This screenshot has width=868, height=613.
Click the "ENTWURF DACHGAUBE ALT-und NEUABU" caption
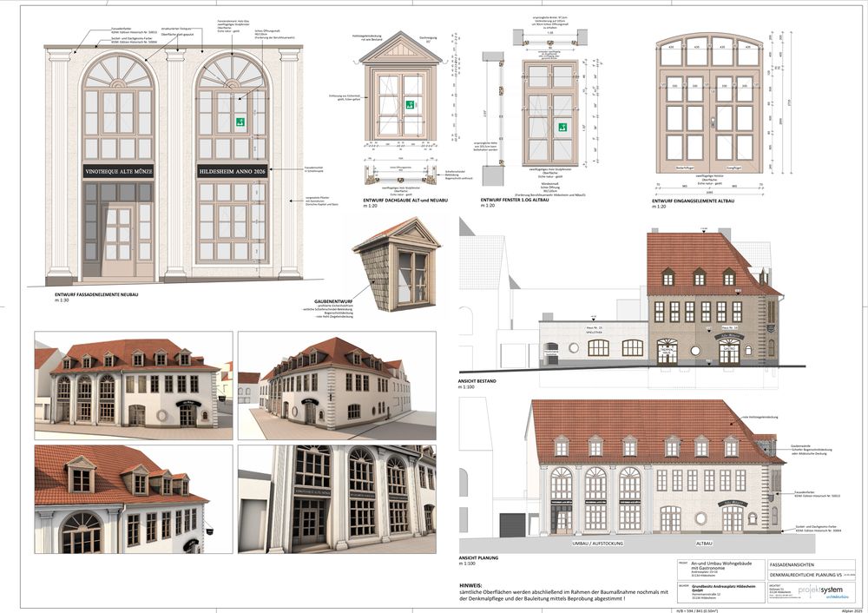coord(405,200)
